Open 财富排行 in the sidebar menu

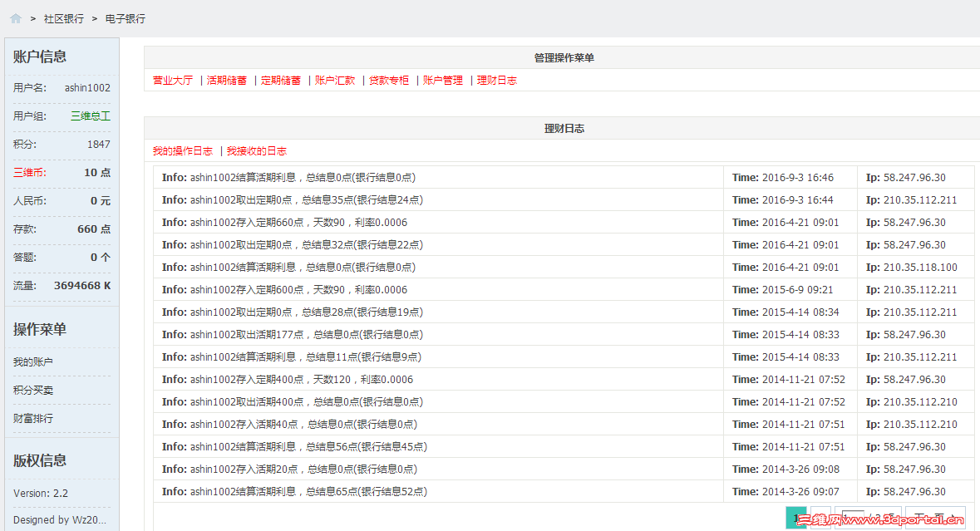point(33,418)
